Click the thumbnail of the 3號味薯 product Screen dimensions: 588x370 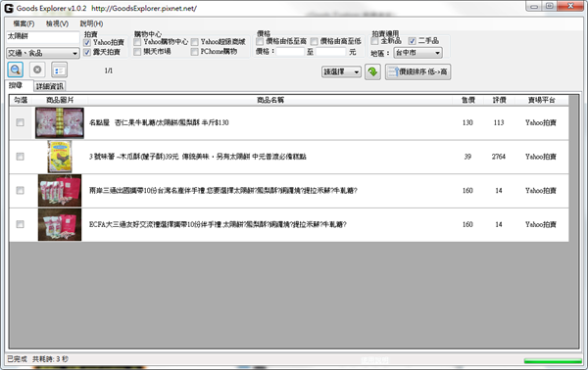coord(60,157)
